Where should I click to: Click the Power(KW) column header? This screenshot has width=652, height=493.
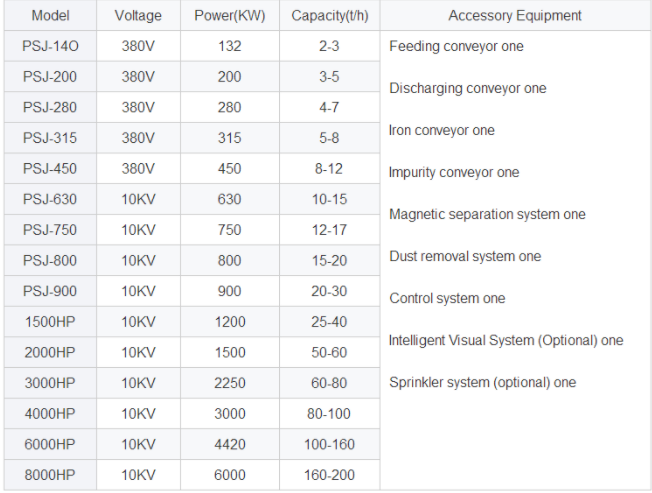point(230,15)
